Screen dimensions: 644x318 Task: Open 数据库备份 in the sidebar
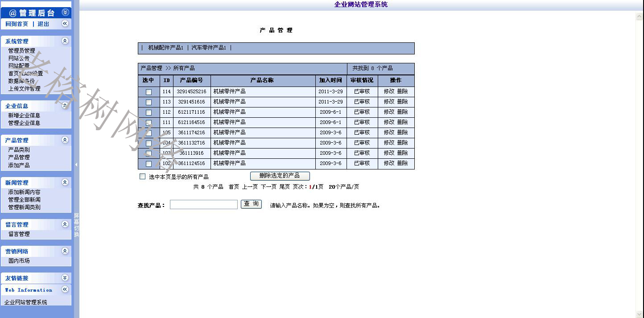coord(21,81)
